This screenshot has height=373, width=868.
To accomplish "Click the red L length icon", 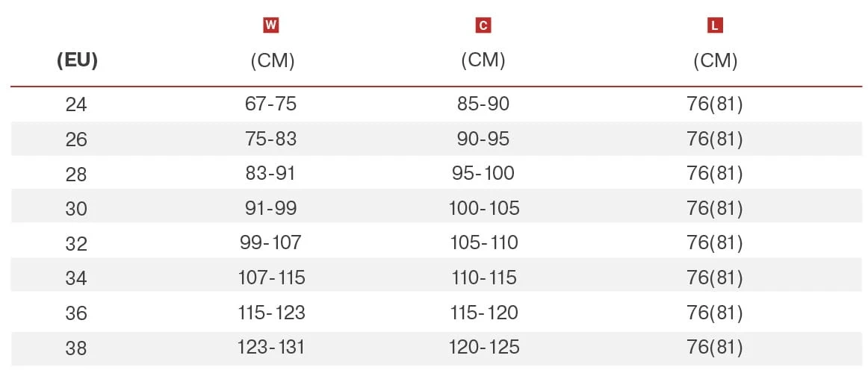I will 715,25.
